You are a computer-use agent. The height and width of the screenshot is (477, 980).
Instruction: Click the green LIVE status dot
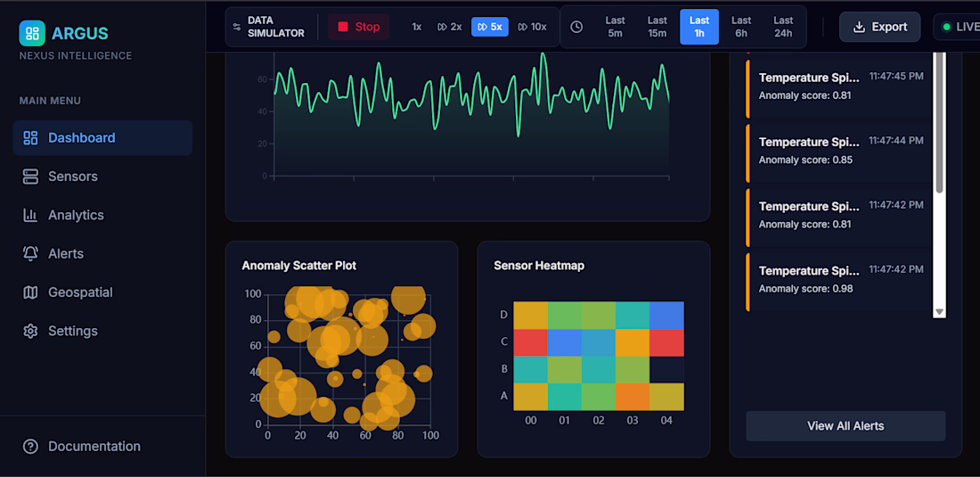pos(946,27)
